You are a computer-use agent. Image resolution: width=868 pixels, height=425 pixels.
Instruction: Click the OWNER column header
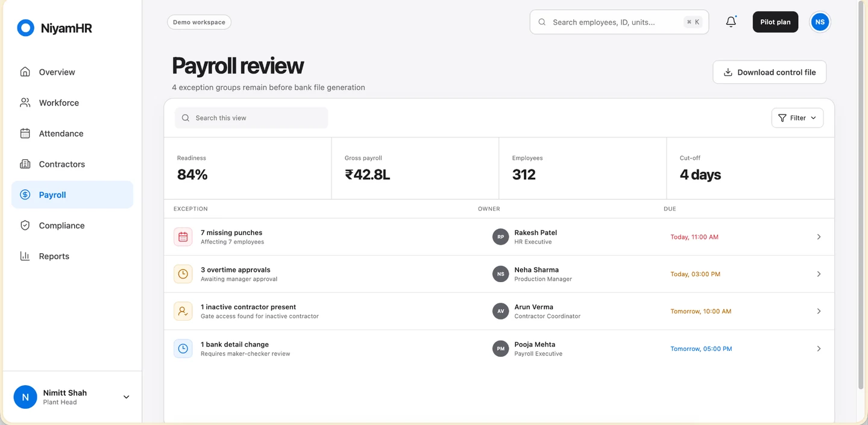pos(489,209)
